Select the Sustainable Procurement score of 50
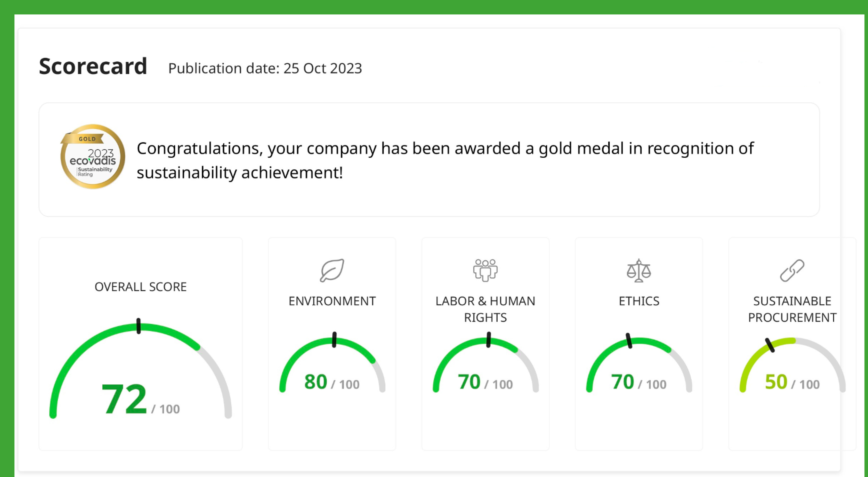Viewport: 868px width, 477px height. pos(776,382)
